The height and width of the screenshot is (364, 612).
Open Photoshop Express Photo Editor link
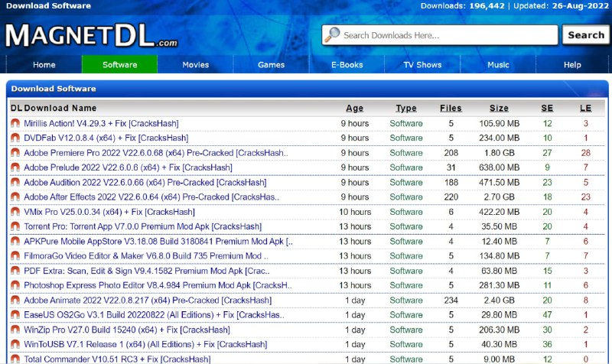[x=158, y=285]
